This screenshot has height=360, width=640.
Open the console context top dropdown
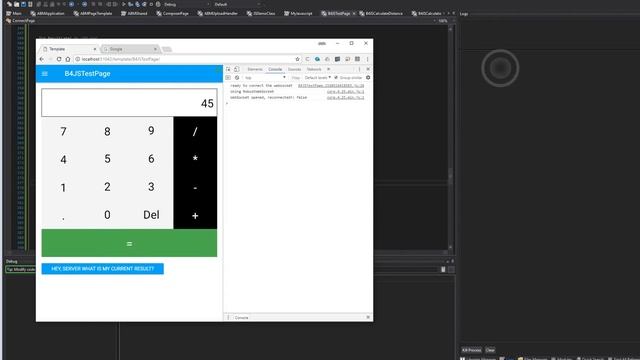coord(264,78)
